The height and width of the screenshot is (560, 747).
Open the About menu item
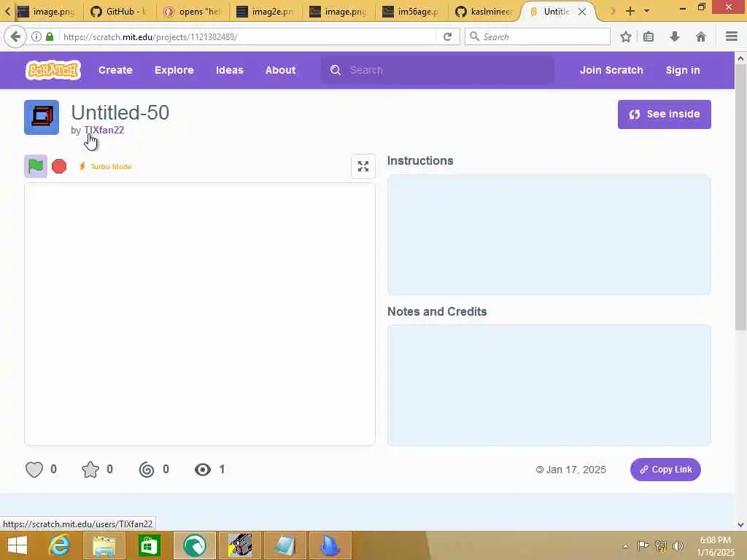click(281, 70)
